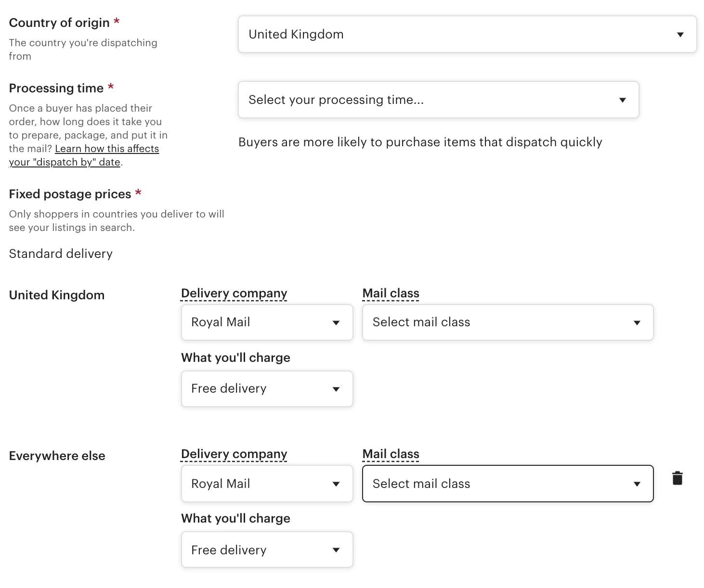Click United Kingdom's underlined Delivery company label
The image size is (704, 588).
[x=234, y=293]
